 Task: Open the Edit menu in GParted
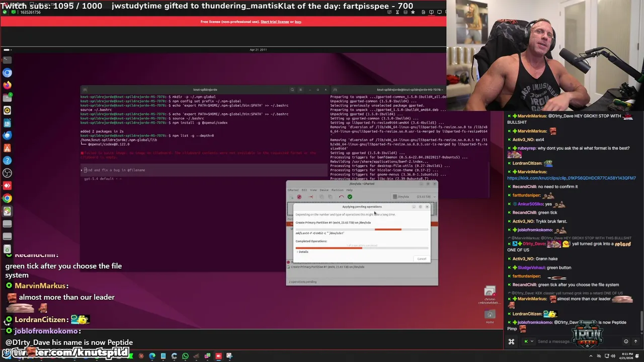point(304,190)
